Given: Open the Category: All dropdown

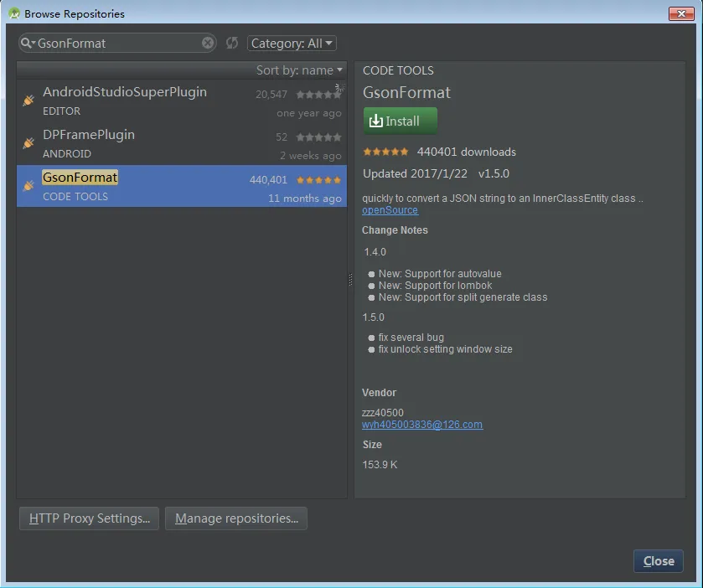Looking at the screenshot, I should tap(292, 44).
